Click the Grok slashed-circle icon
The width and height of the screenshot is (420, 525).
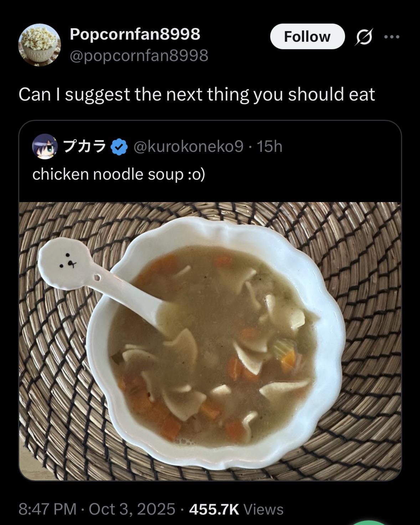coord(364,37)
